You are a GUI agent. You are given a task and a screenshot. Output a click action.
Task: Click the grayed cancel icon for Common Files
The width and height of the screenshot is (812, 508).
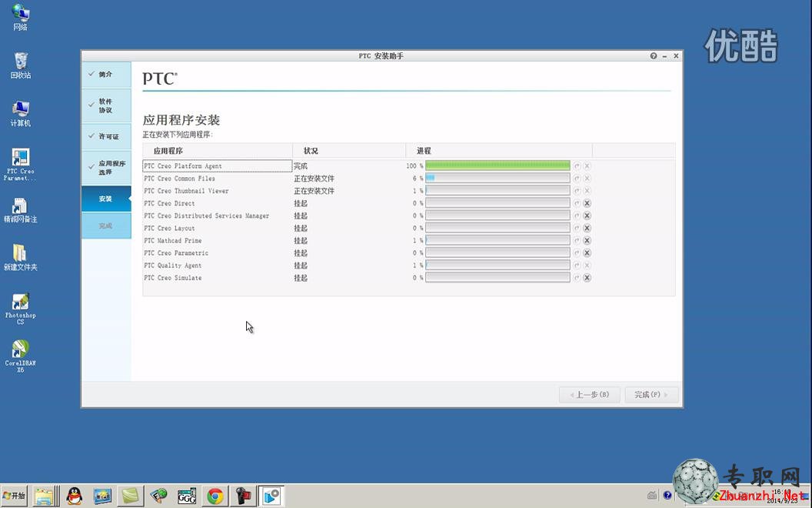pyautogui.click(x=587, y=179)
